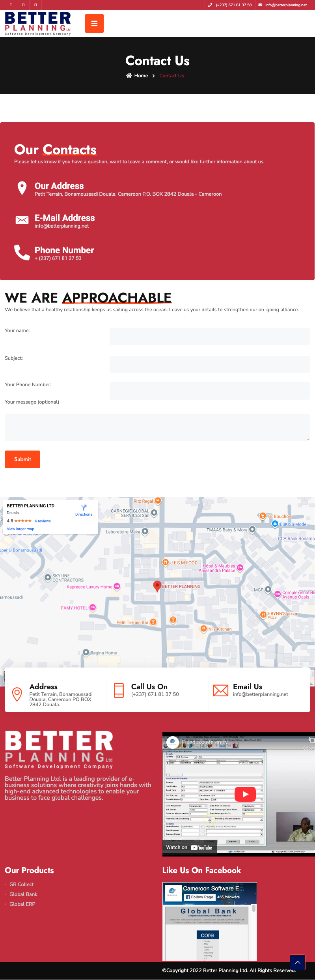Click the red BETTER PLANNING map marker
315x980 pixels.
157,586
